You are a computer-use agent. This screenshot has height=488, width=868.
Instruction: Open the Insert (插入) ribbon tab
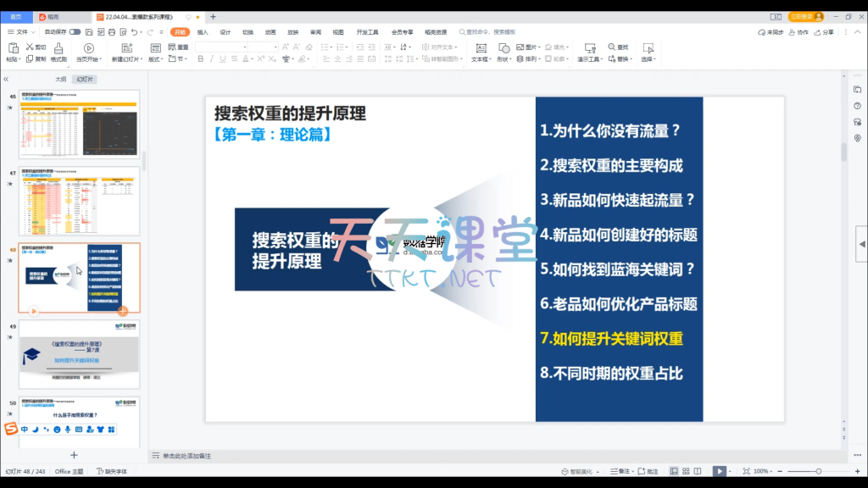203,32
